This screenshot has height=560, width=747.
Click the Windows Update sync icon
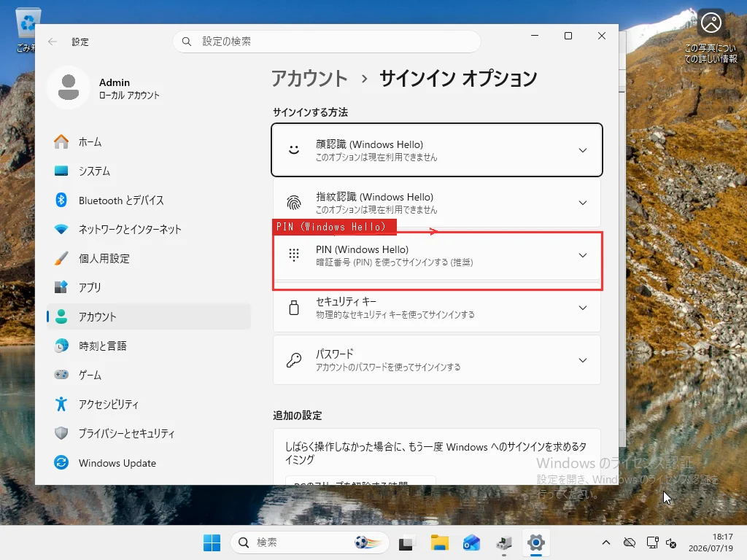pos(61,462)
